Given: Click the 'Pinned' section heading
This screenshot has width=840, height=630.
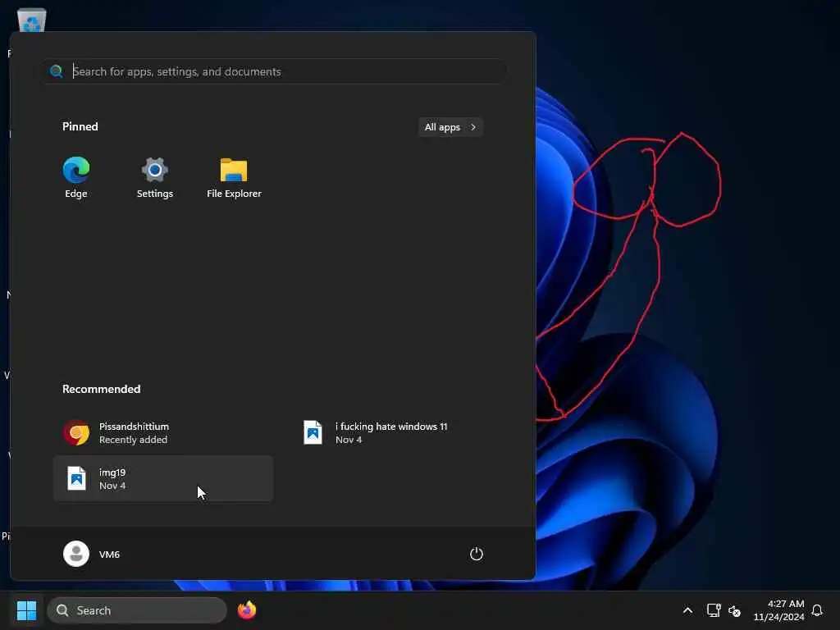Looking at the screenshot, I should pyautogui.click(x=80, y=126).
